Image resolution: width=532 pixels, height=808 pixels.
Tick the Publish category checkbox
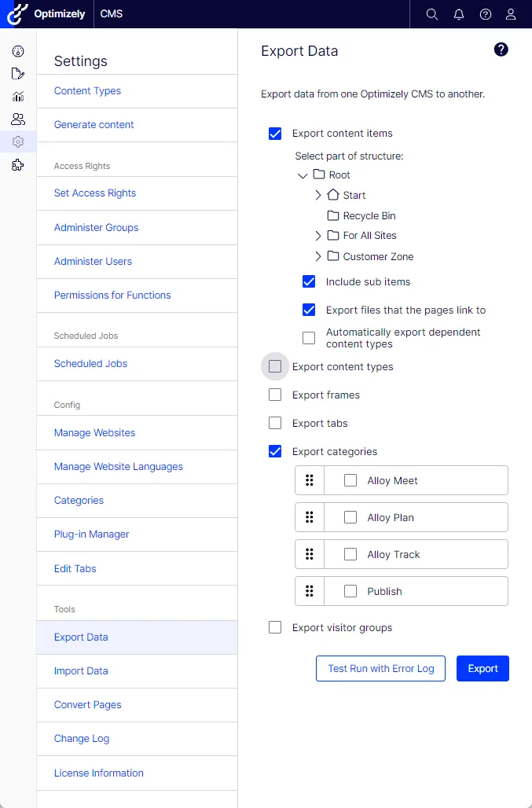click(x=350, y=591)
